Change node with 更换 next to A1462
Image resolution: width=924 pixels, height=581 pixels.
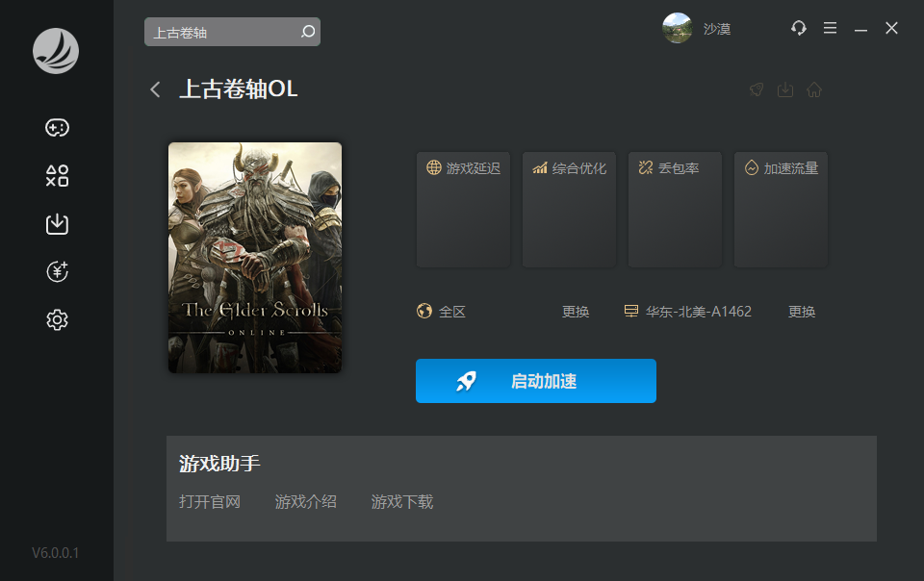[802, 312]
